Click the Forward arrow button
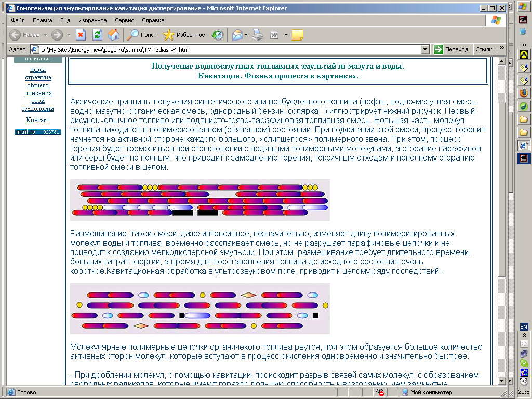532x399 pixels. [57, 35]
